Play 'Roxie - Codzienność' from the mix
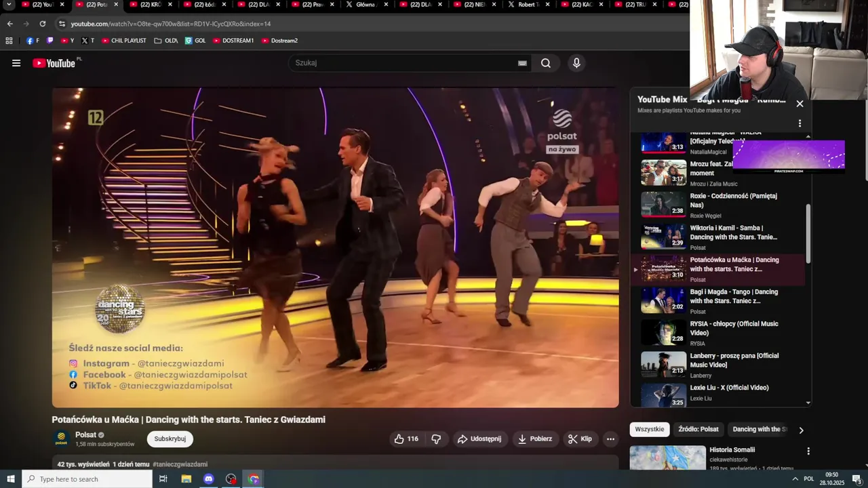The height and width of the screenshot is (488, 868). point(719,205)
